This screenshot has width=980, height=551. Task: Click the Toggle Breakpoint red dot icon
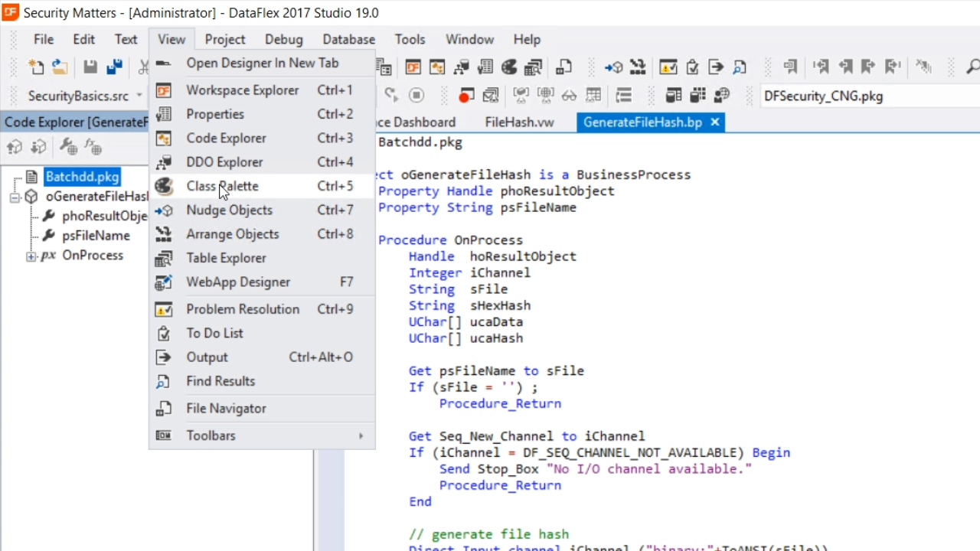(465, 96)
